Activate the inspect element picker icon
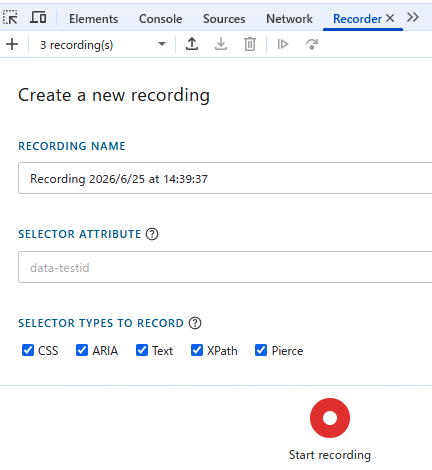The image size is (432, 470). coord(10,17)
